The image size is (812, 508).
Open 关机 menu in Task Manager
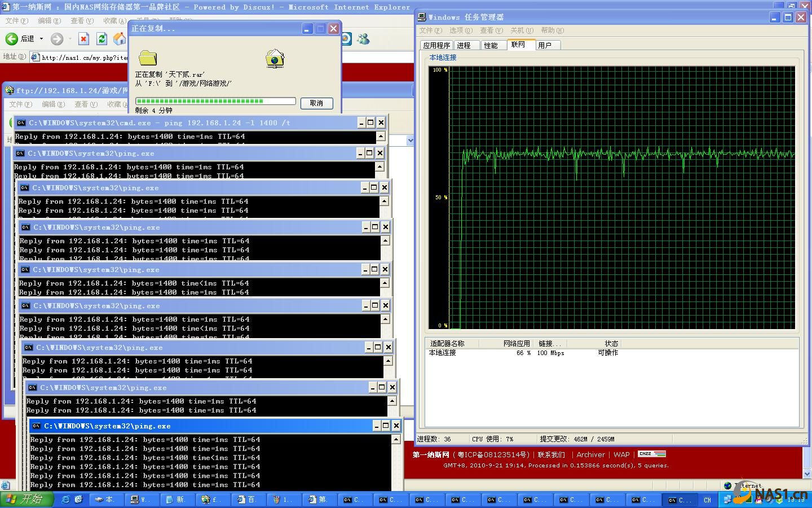[522, 30]
